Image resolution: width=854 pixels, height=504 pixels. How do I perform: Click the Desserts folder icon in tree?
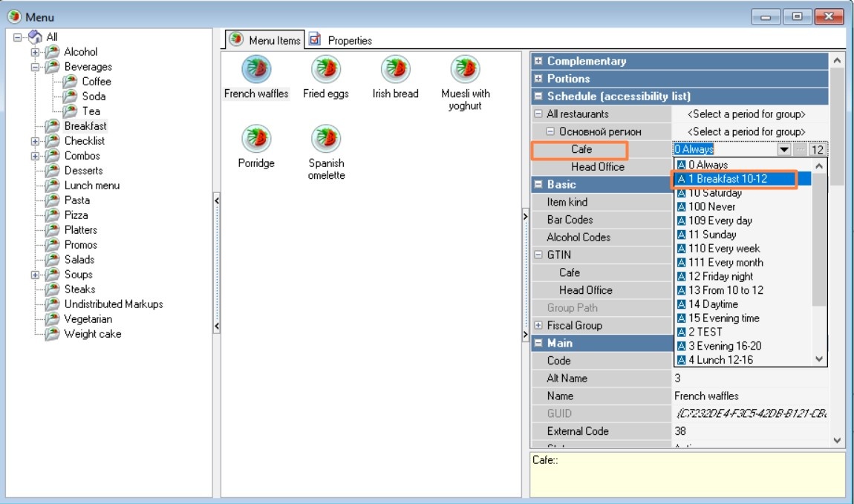point(52,171)
